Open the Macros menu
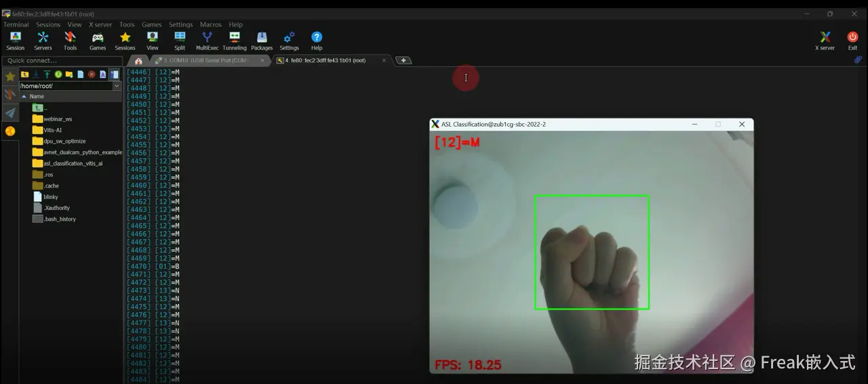 [x=211, y=24]
